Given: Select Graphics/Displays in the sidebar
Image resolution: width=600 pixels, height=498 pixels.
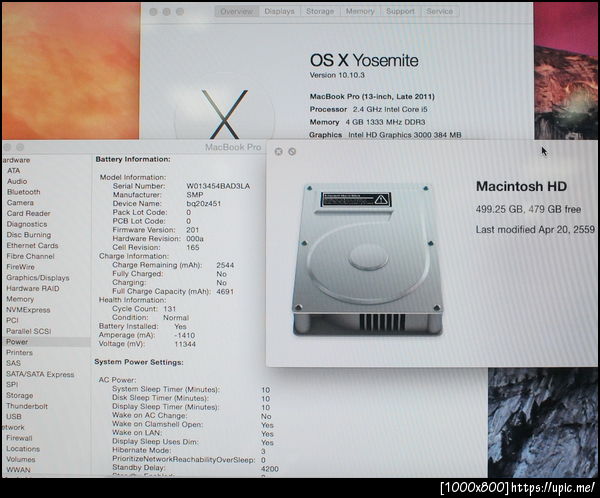Looking at the screenshot, I should click(x=38, y=278).
